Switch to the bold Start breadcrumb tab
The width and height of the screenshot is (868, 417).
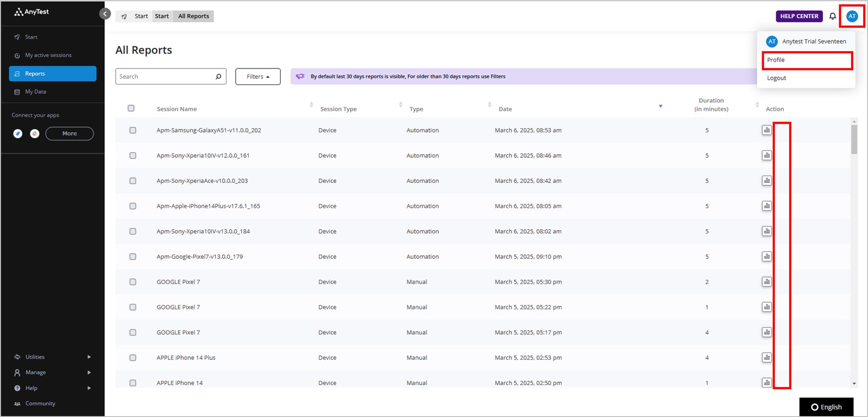(x=162, y=16)
